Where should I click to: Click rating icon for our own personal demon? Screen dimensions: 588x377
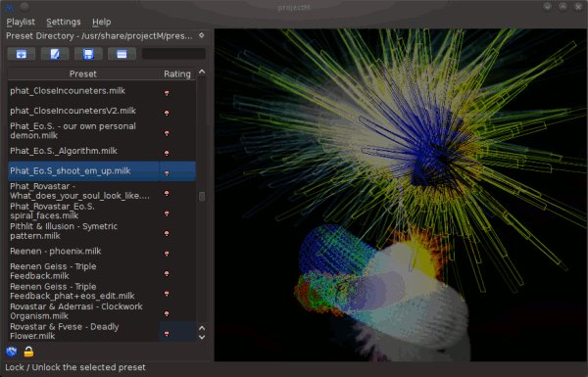(167, 133)
